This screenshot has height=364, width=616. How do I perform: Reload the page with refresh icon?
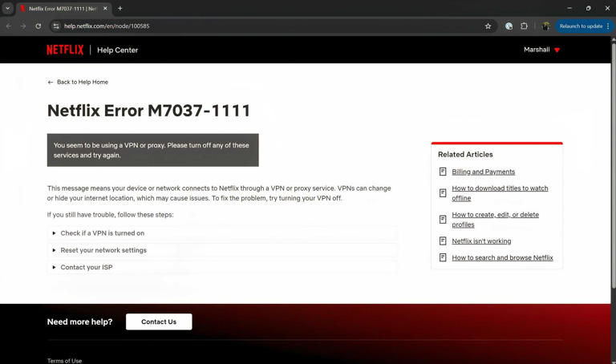38,26
